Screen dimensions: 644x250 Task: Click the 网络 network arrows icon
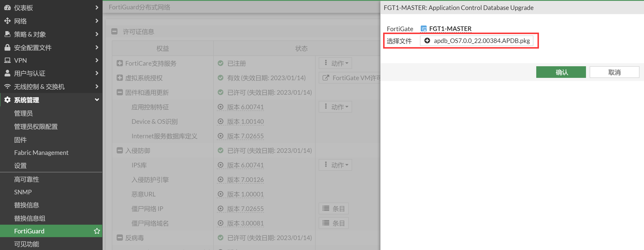coord(7,21)
